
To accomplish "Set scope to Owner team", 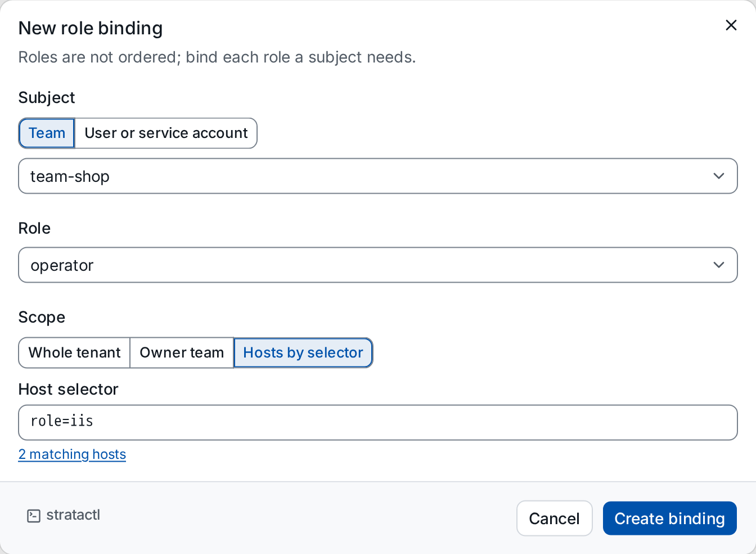I will tap(182, 353).
